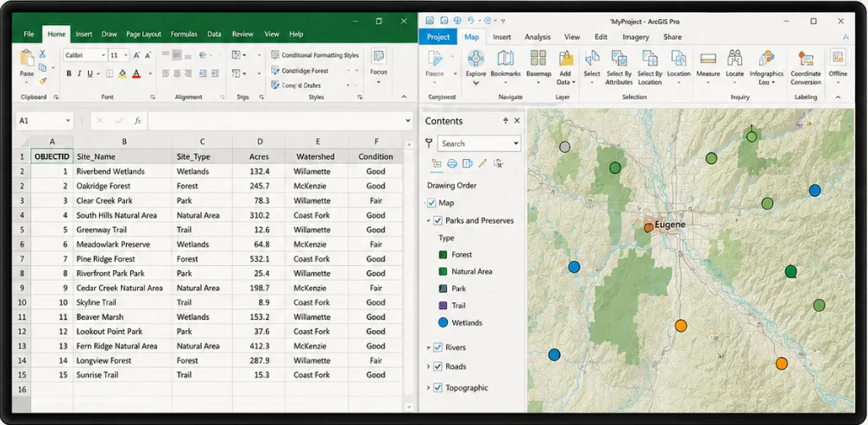The image size is (868, 425).
Task: Click the Borders icon in Excel
Action: (x=110, y=73)
